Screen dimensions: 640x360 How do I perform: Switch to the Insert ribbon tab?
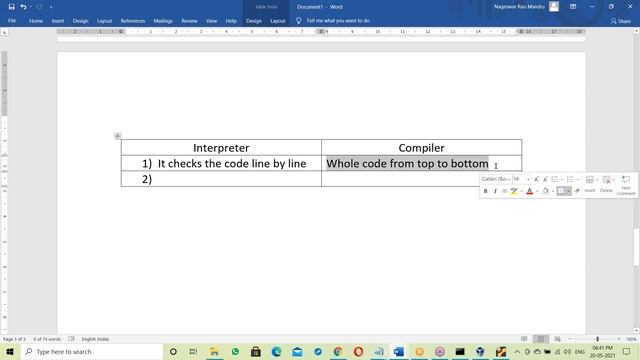(58, 20)
